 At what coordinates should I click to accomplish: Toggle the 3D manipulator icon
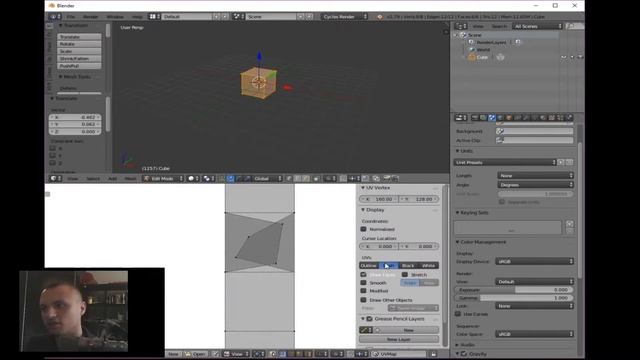coord(222,178)
